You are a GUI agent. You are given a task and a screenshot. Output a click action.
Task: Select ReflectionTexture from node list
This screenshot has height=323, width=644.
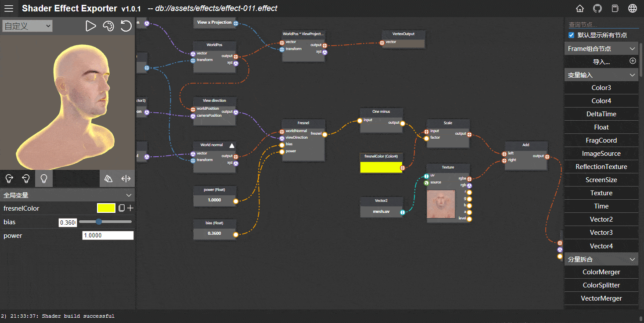click(601, 167)
